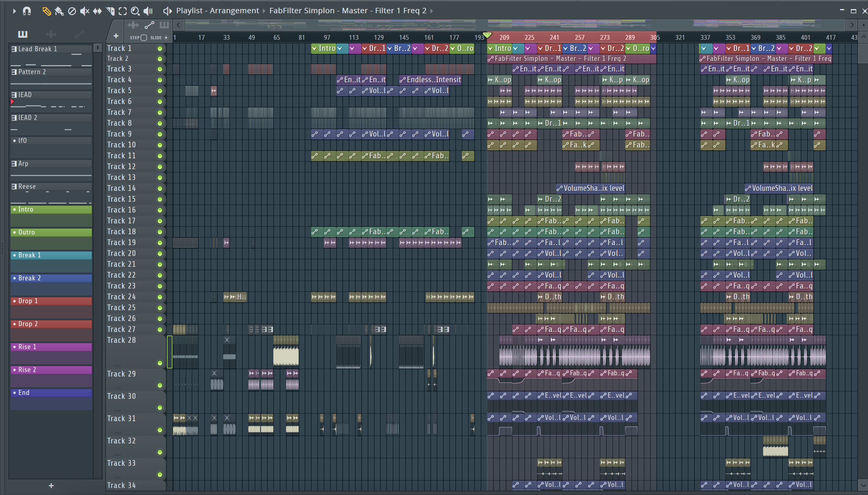868x495 pixels.
Task: Select the Draw pencil tool
Action: point(46,11)
